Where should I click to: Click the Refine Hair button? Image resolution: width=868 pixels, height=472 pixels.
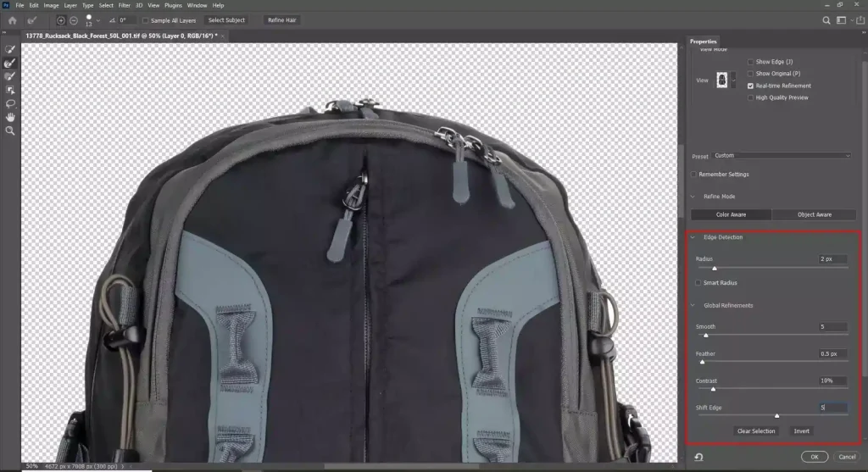tap(281, 20)
